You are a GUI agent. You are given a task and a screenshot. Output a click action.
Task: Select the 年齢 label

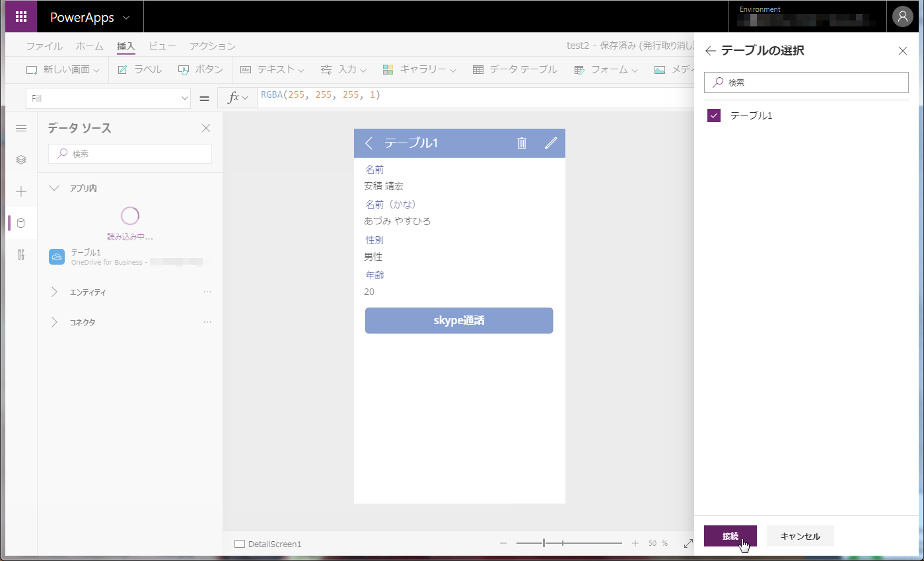(x=374, y=275)
